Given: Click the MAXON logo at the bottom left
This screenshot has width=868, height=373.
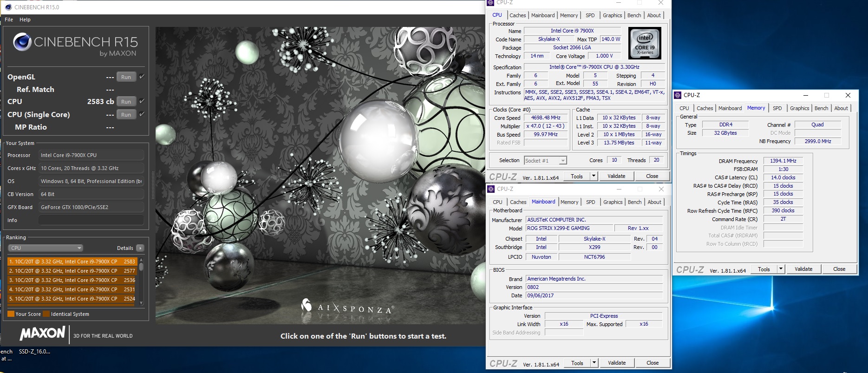Looking at the screenshot, I should click(x=42, y=334).
